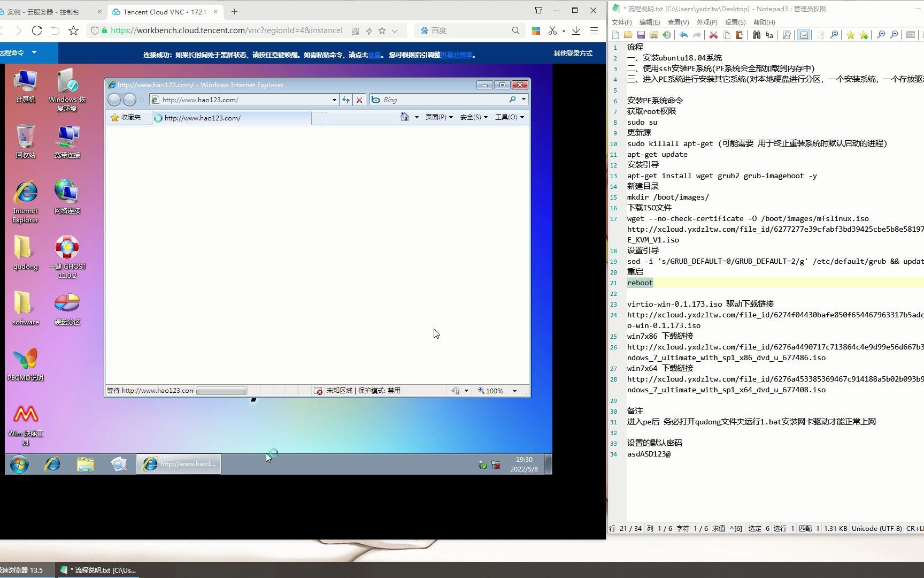Click the cut scissors icon in Notepad3
This screenshot has height=578, width=924.
(x=713, y=35)
